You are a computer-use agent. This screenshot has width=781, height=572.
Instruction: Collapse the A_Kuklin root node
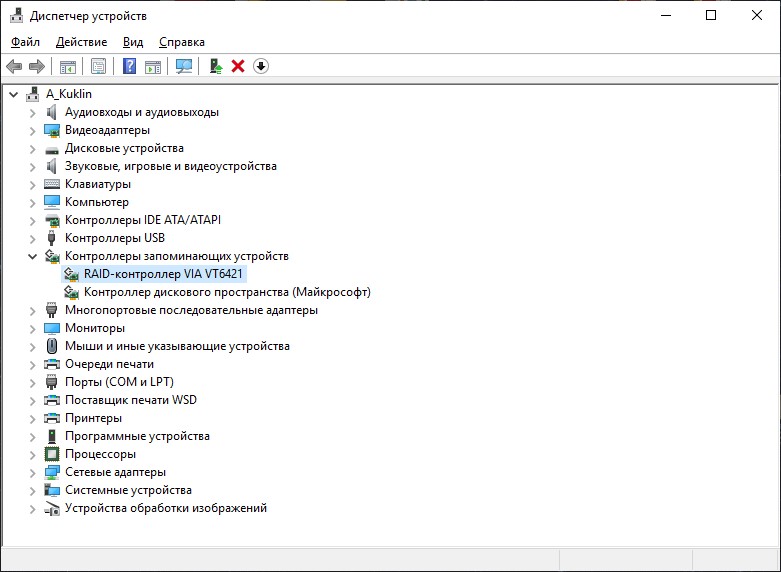pyautogui.click(x=14, y=94)
